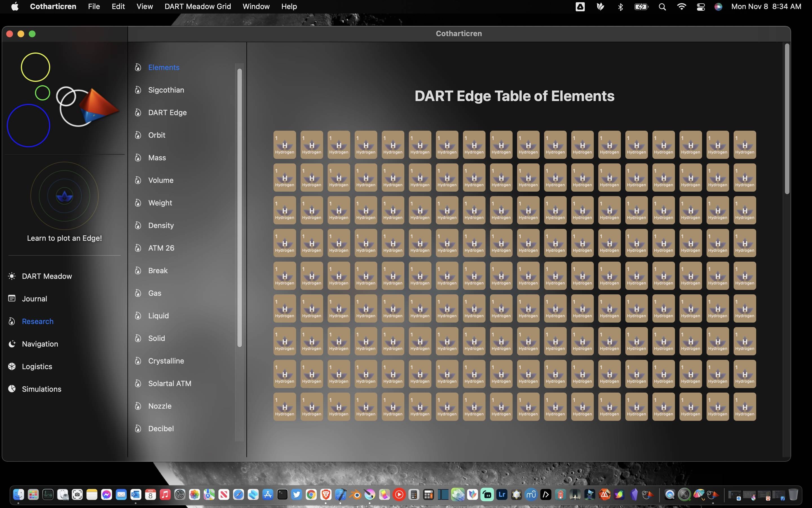
Task: Open the View menu
Action: (145, 6)
